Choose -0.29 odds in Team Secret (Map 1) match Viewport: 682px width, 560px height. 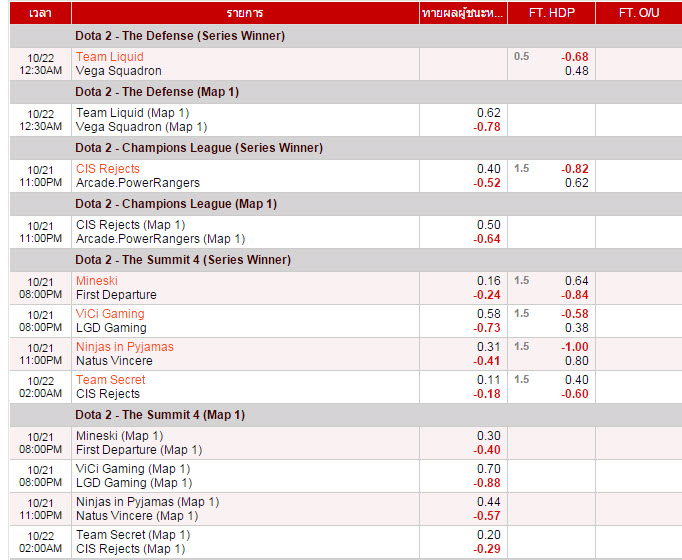coord(487,550)
